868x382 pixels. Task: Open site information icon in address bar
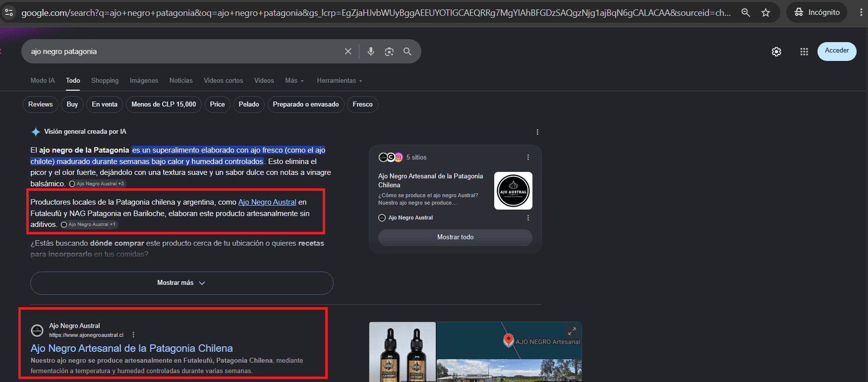pyautogui.click(x=9, y=12)
